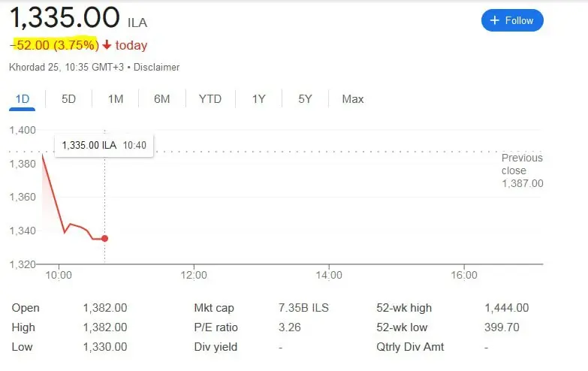Click the plus icon in the Follow button
The image size is (588, 371).
click(495, 21)
